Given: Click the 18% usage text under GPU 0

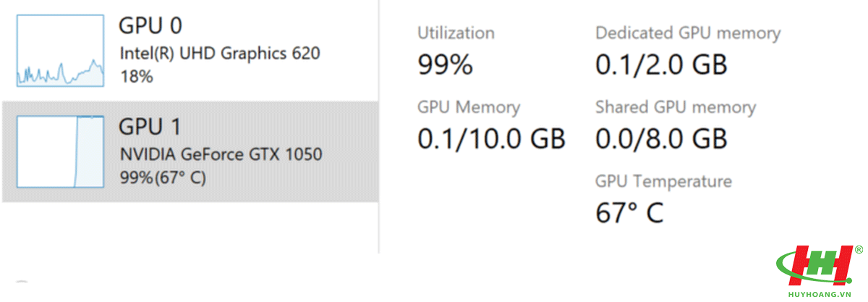Looking at the screenshot, I should pos(137,76).
